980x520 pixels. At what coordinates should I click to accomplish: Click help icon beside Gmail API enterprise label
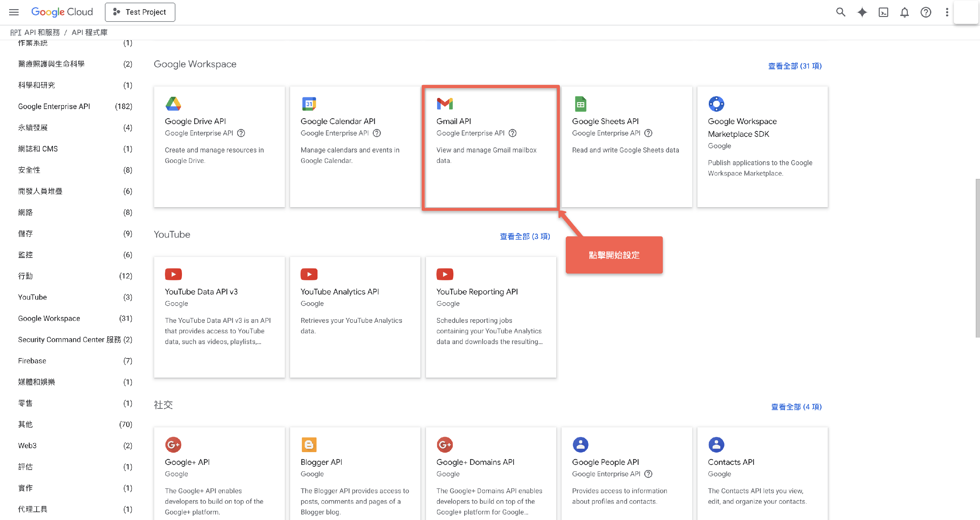[x=513, y=133]
